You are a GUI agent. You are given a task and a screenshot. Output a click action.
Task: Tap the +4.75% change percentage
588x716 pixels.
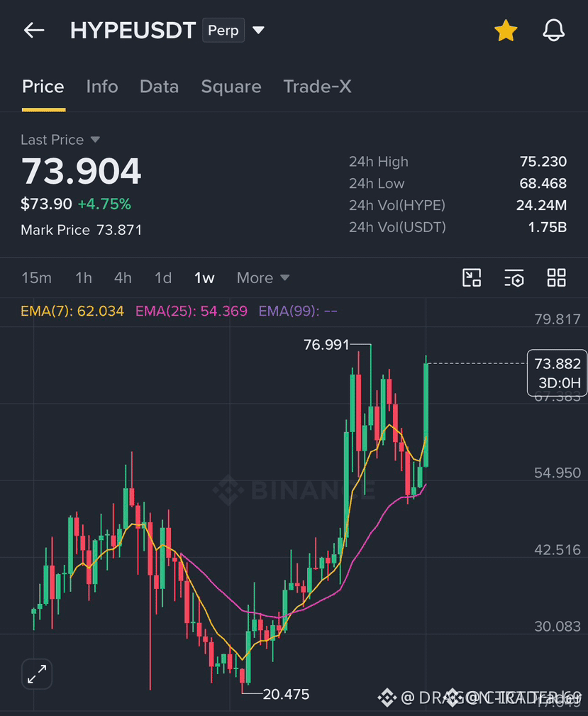(104, 204)
